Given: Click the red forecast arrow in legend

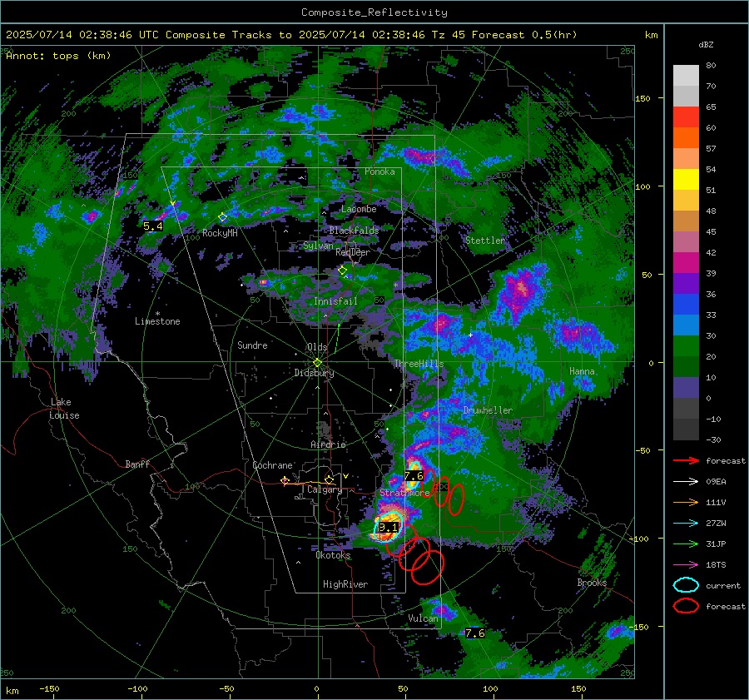Looking at the screenshot, I should pos(686,460).
